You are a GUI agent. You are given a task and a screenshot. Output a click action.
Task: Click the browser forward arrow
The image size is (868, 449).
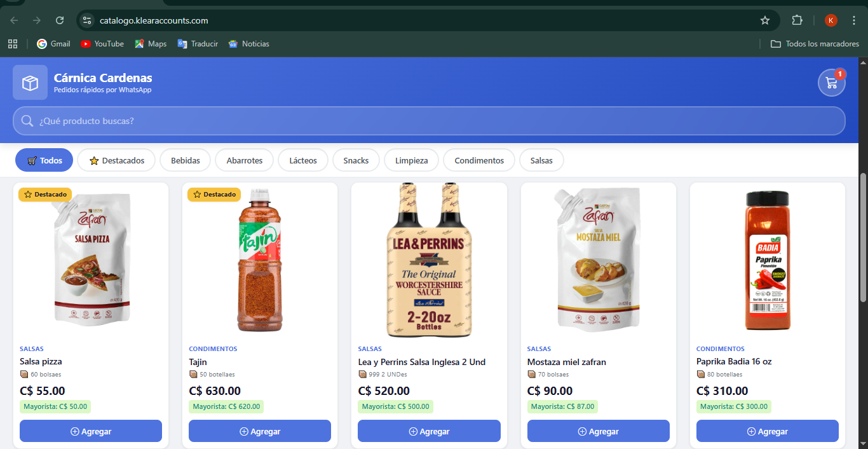click(37, 20)
